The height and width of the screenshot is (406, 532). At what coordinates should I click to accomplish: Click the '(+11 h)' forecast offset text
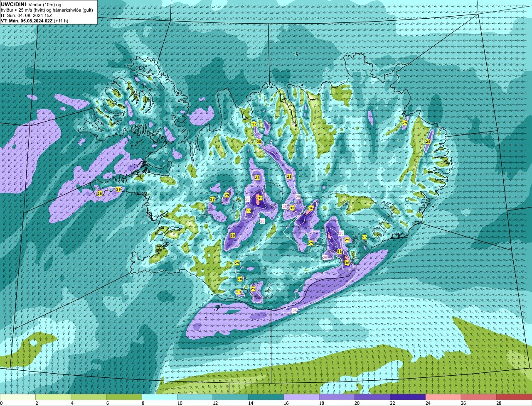click(x=61, y=21)
